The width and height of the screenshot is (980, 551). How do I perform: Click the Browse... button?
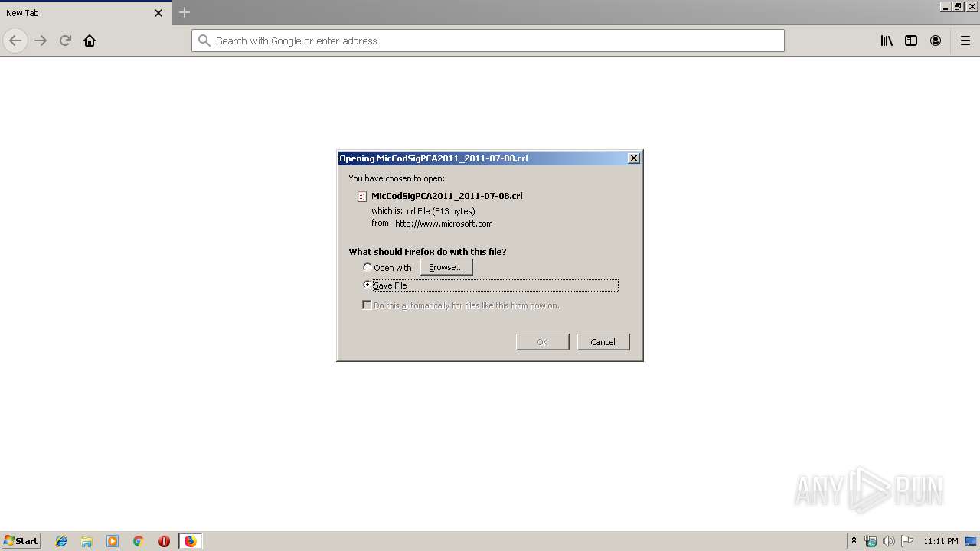[446, 267]
